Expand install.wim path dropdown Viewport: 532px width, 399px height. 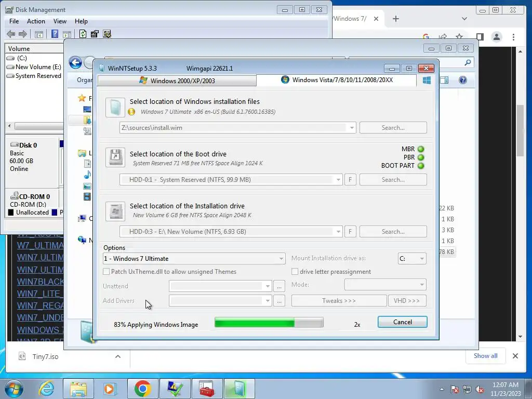pyautogui.click(x=352, y=128)
